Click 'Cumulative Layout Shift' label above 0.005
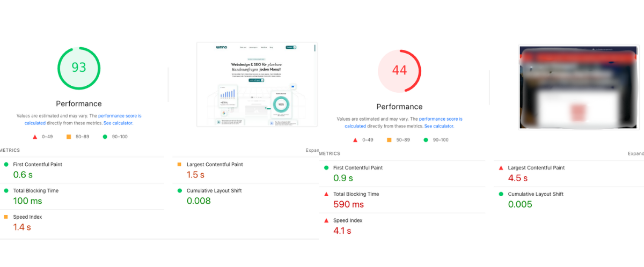This screenshot has height=267, width=644. pos(536,194)
